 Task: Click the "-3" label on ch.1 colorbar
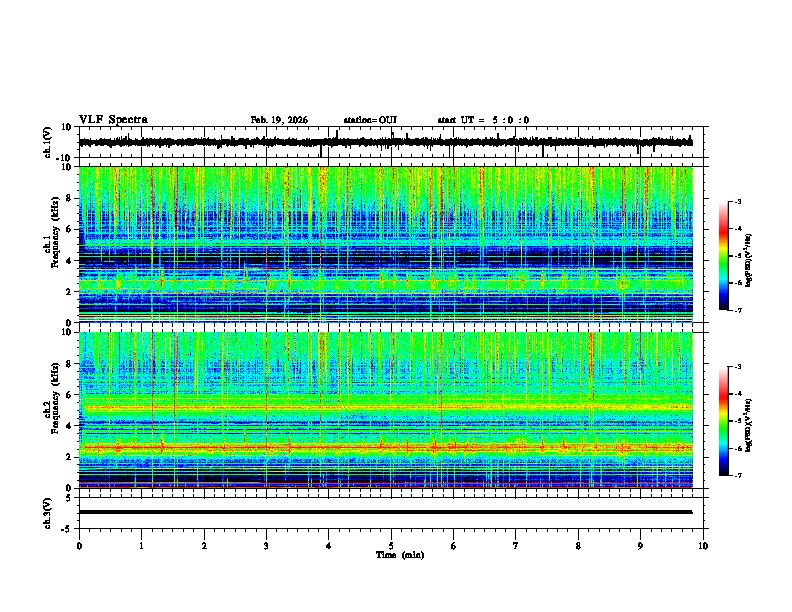(738, 201)
